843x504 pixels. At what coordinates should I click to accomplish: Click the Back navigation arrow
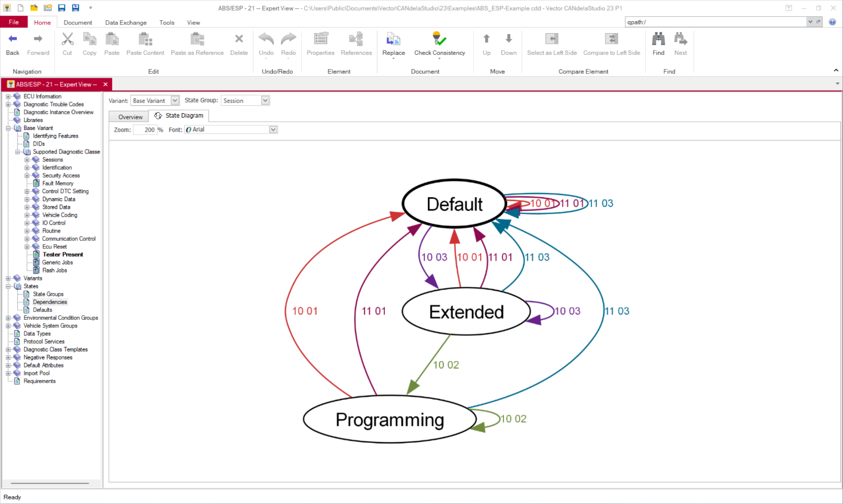coord(12,39)
